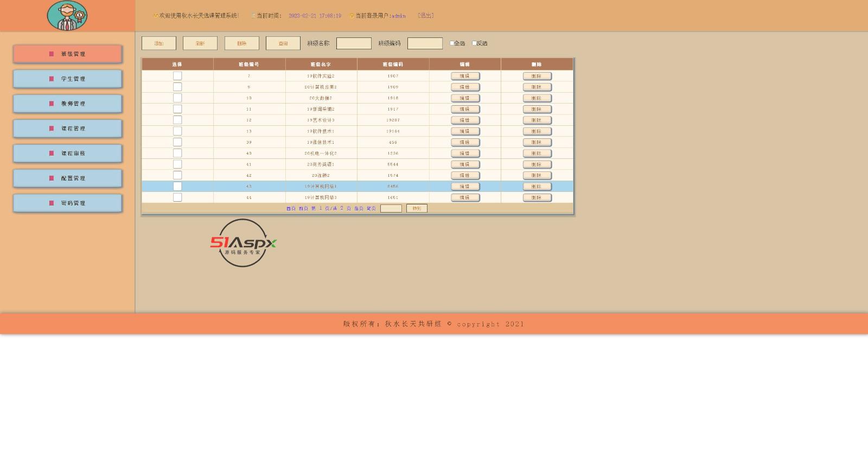The height and width of the screenshot is (456, 868).
Task: Enable the 全选 checkbox
Action: [x=452, y=43]
